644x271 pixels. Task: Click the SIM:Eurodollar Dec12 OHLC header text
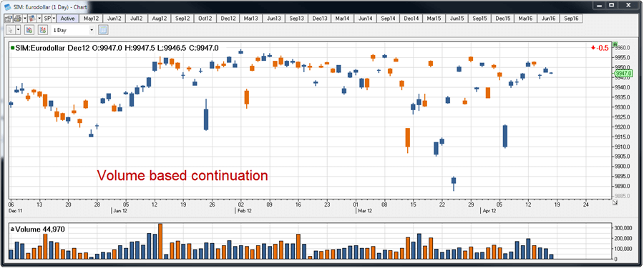[117, 48]
